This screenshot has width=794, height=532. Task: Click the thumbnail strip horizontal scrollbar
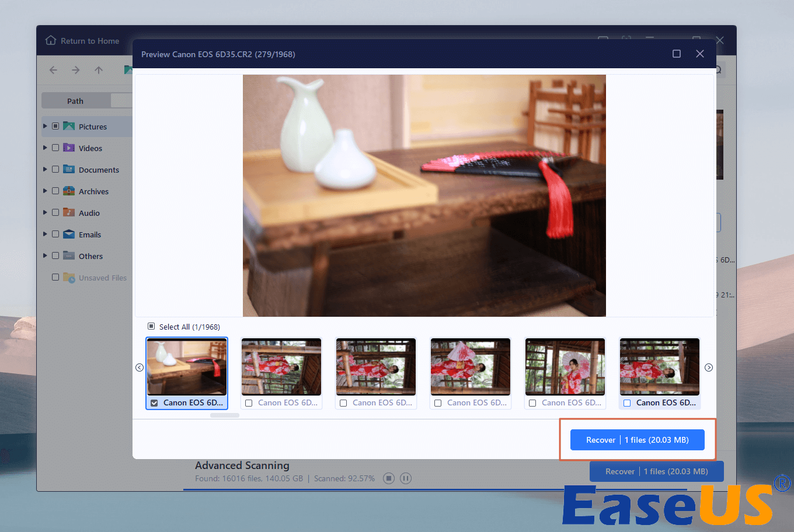point(225,415)
